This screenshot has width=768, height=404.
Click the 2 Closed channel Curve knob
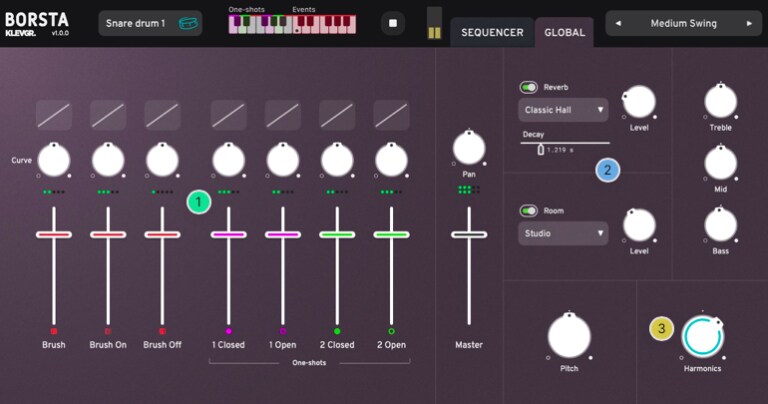pyautogui.click(x=337, y=160)
